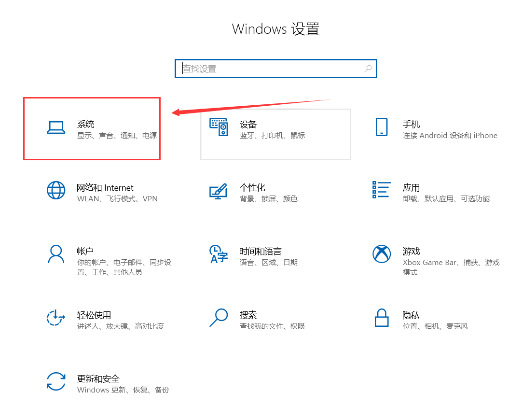Click the list icon for 应用
The height and width of the screenshot is (420, 522).
click(382, 190)
